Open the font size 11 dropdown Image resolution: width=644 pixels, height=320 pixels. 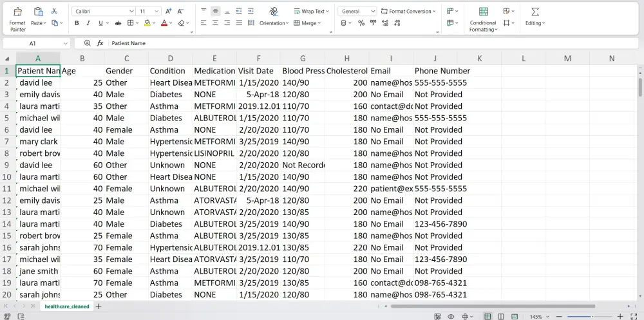157,11
